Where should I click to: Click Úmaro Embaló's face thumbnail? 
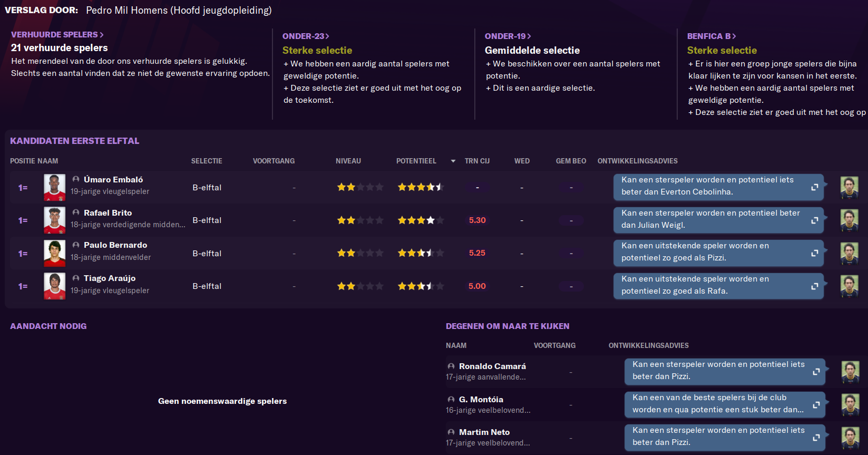tap(55, 188)
